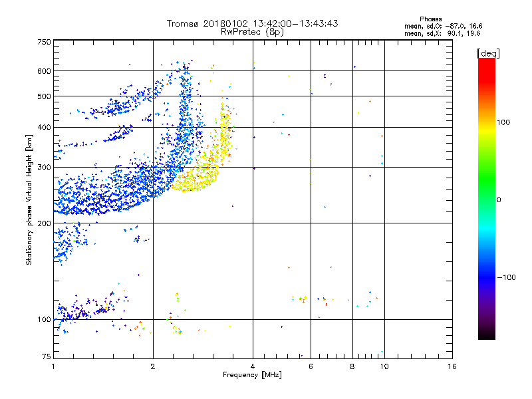Click the y-axis tick label '600'

(44, 71)
